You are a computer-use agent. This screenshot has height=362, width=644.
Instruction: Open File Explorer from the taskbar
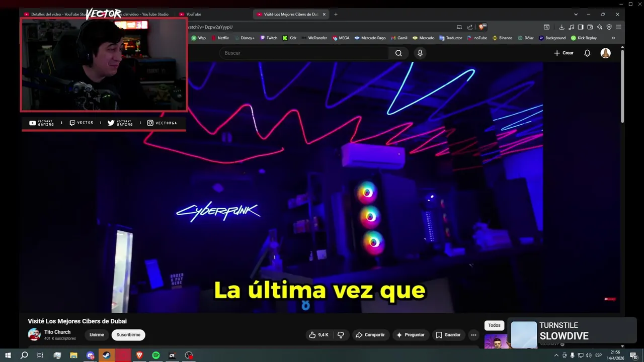(x=73, y=355)
